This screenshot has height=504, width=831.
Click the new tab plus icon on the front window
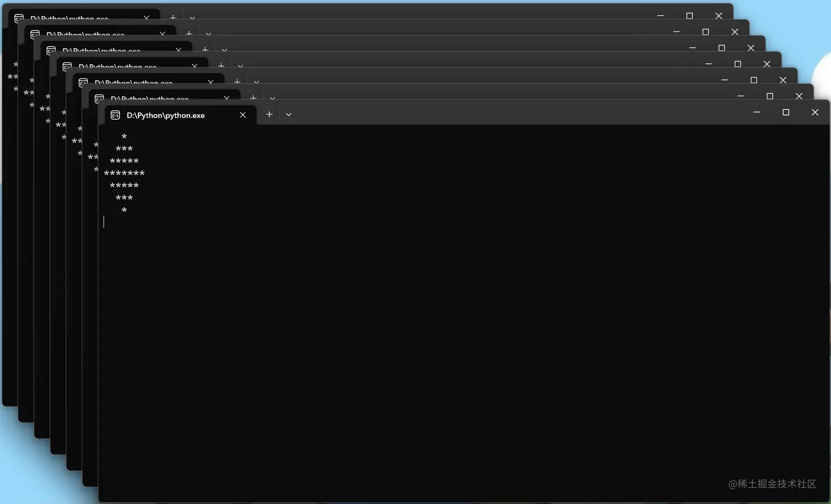(x=269, y=114)
